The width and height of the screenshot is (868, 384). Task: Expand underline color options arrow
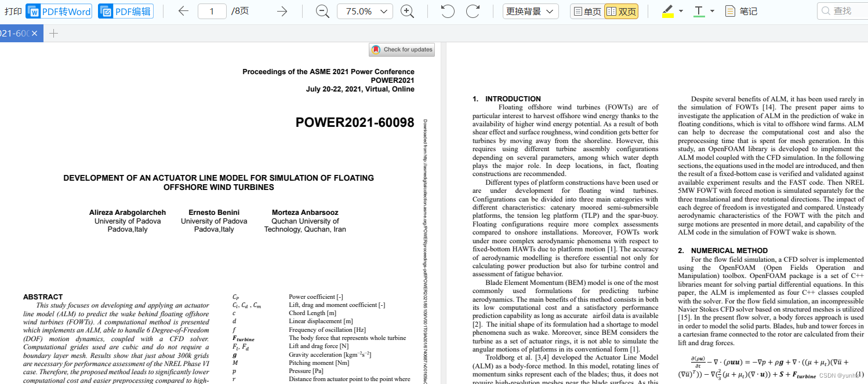712,11
